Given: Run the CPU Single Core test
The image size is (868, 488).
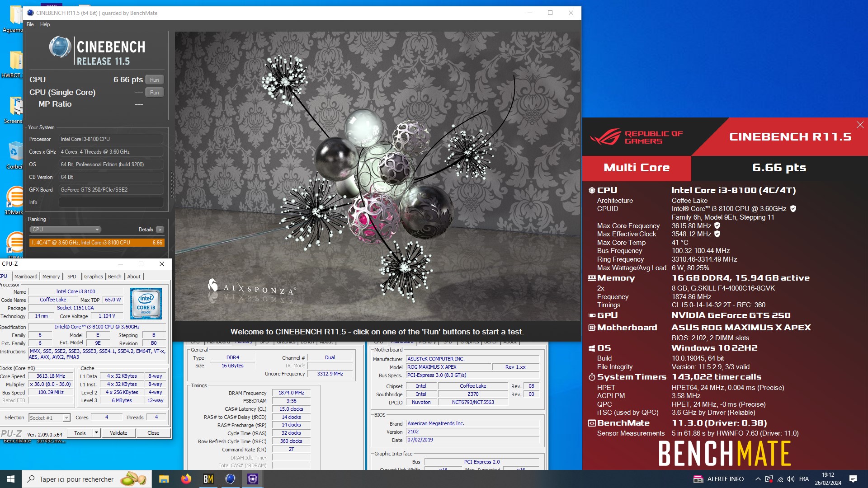Looking at the screenshot, I should 154,93.
